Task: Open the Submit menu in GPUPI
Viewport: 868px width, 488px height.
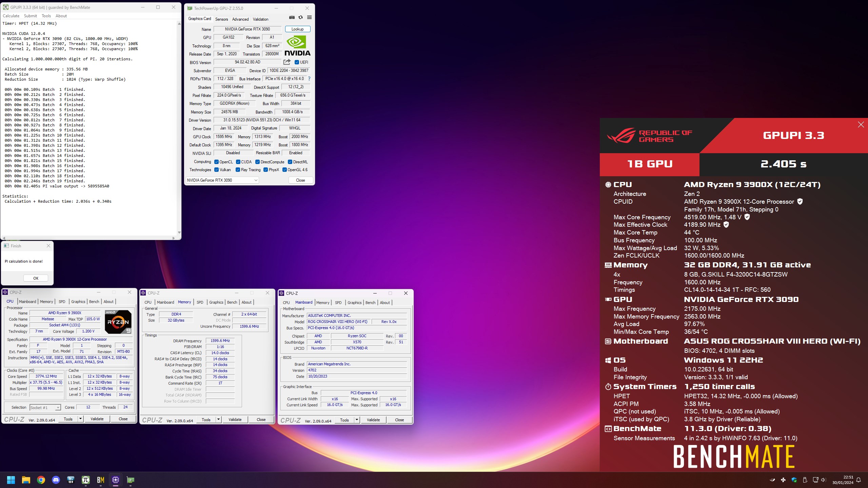Action: [31, 16]
